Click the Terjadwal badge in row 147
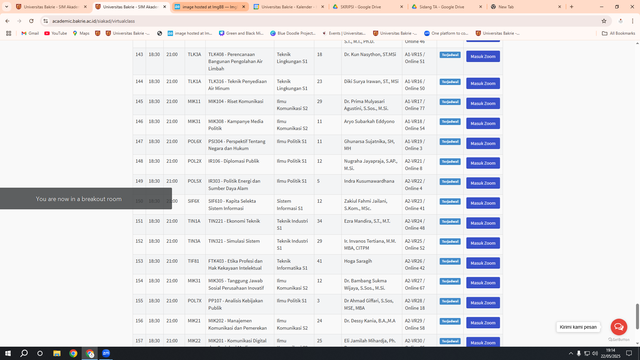The width and height of the screenshot is (640, 360). 450,142
